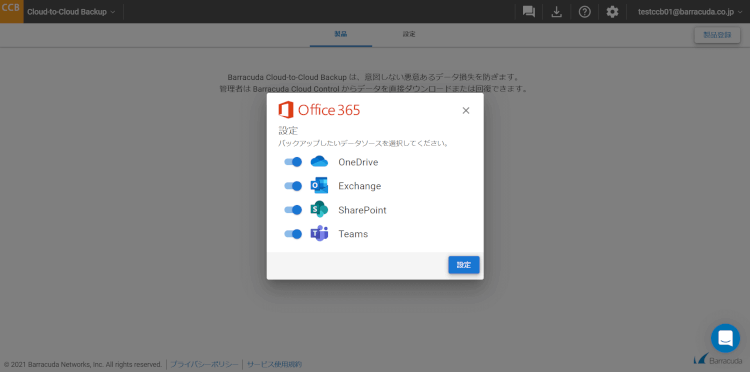Click the download icon in header

point(556,12)
